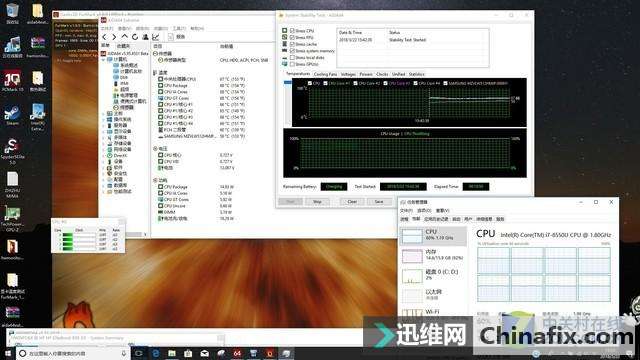Enable the Stress local disks checkbox
Screen dimensions: 640x360
(x=292, y=58)
